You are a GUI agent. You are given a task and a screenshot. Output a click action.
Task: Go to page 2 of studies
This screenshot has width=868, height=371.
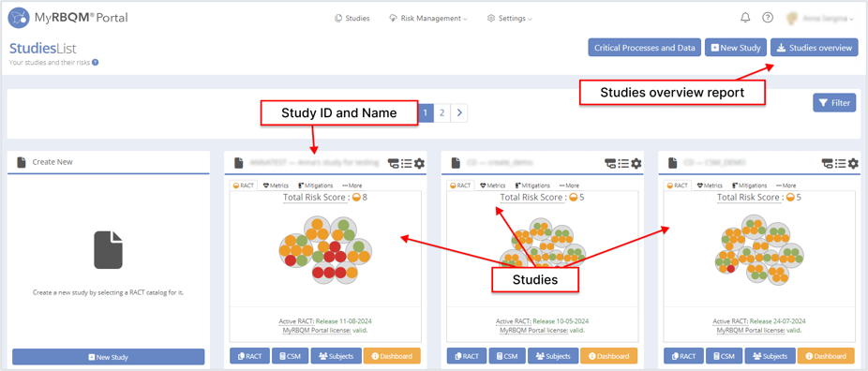click(x=441, y=113)
